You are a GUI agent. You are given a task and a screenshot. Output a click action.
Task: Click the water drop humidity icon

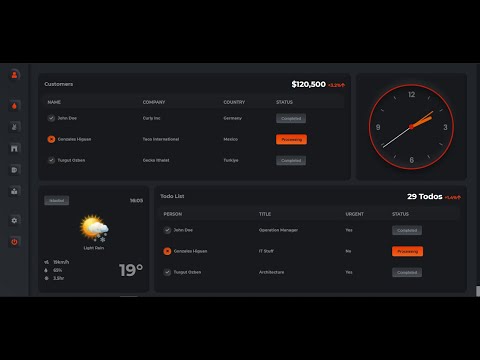click(x=46, y=270)
